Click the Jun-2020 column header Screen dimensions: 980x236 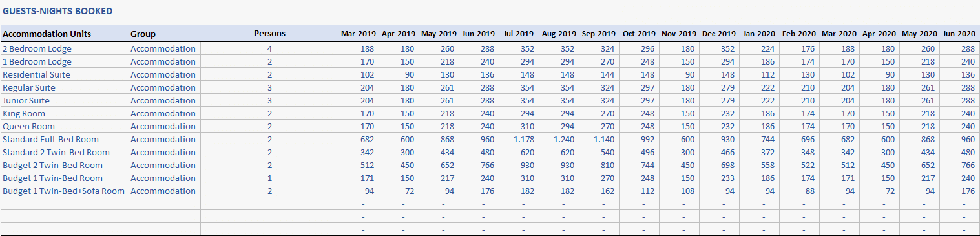tap(959, 34)
